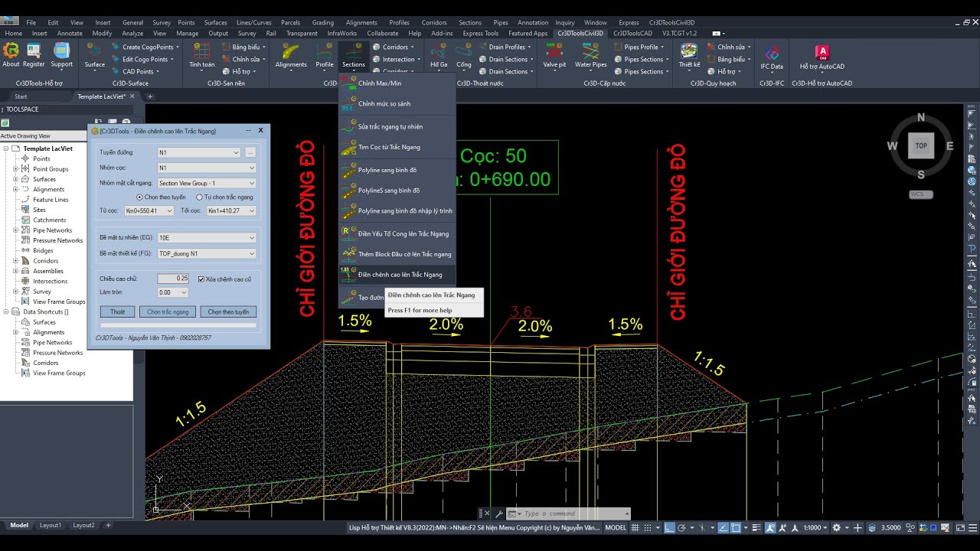Toggle ortho mode in status bar
This screenshot has width=980, height=551.
(x=670, y=527)
